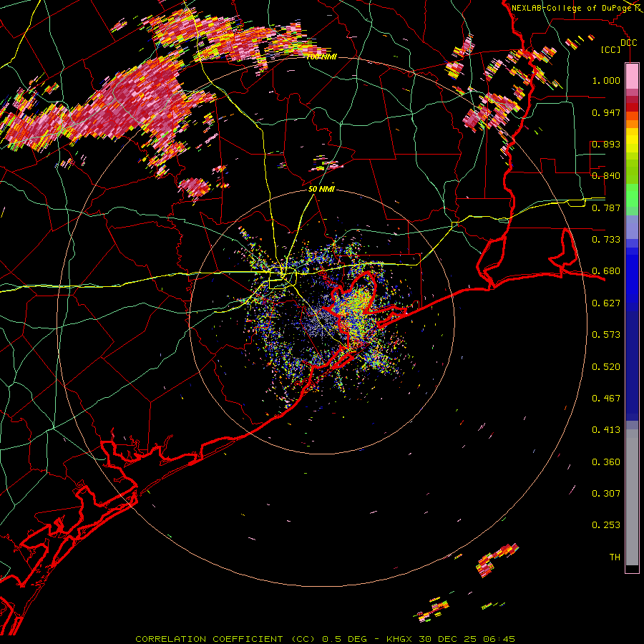Pick the bright green segment of color bar
The width and height of the screenshot is (644, 644).
632,195
